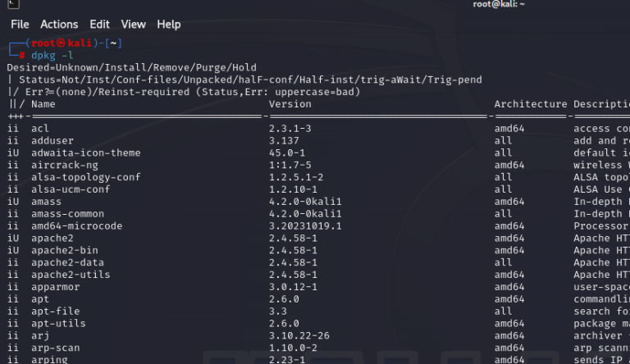Click the Version column header

[x=290, y=104]
